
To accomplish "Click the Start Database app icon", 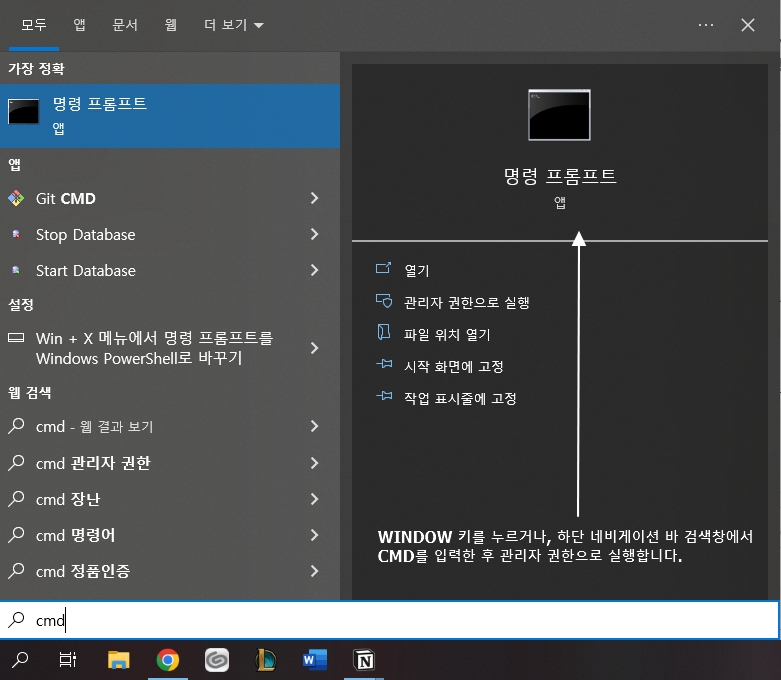I will (16, 270).
